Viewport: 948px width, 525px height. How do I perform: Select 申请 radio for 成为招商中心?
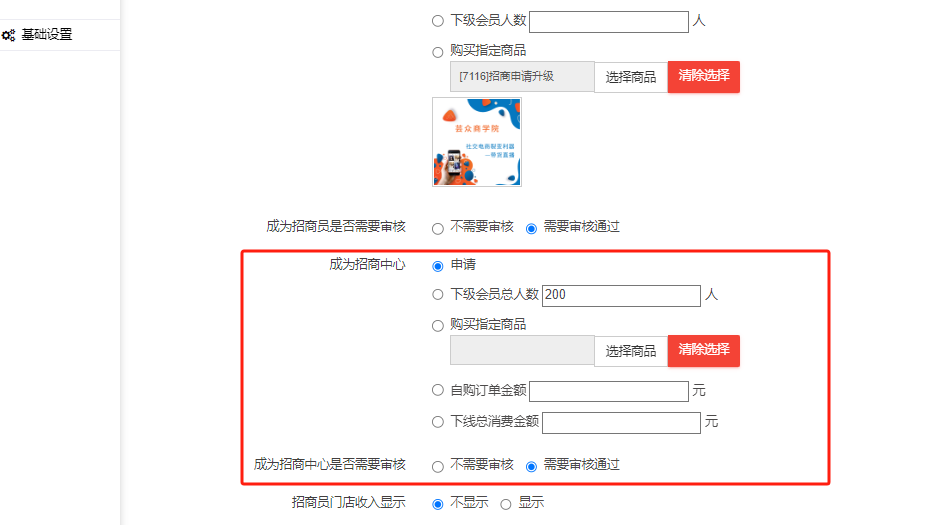[x=438, y=266]
